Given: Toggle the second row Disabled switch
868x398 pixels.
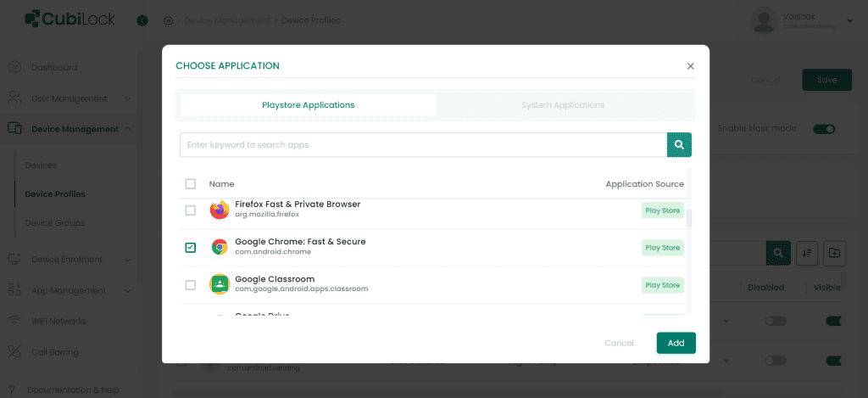Looking at the screenshot, I should 775,361.
